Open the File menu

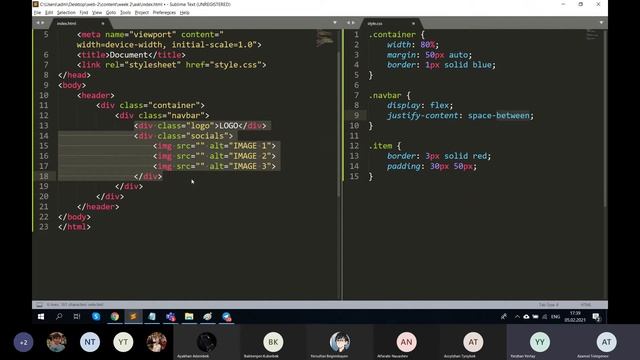[x=38, y=13]
